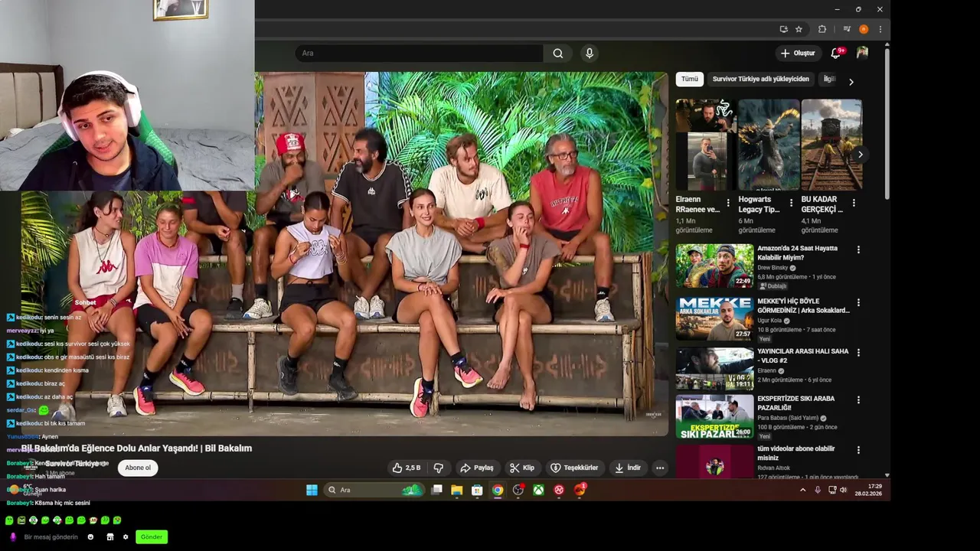Dislike the video with thumbs down

(x=439, y=468)
